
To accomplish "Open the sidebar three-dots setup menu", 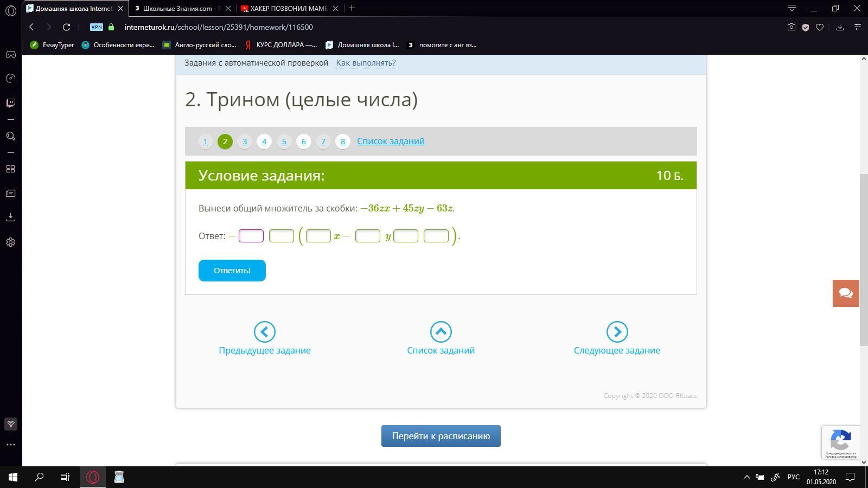I will 10,445.
